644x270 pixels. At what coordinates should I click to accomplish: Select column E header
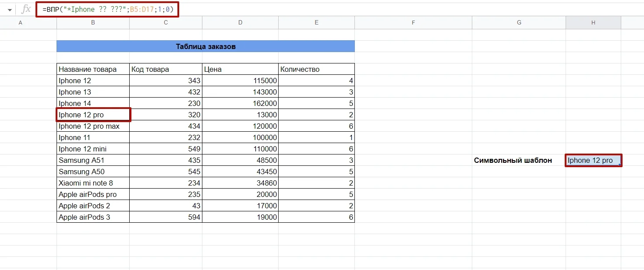(316, 22)
